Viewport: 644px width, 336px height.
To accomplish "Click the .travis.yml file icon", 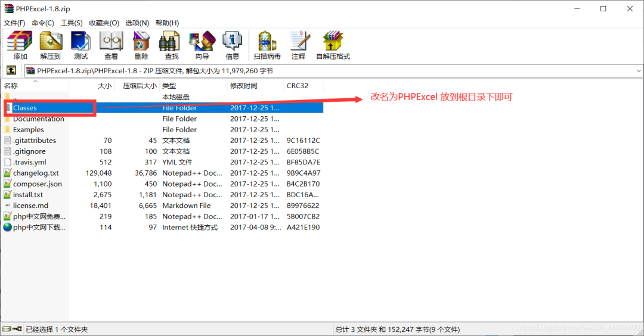I will pyautogui.click(x=7, y=162).
